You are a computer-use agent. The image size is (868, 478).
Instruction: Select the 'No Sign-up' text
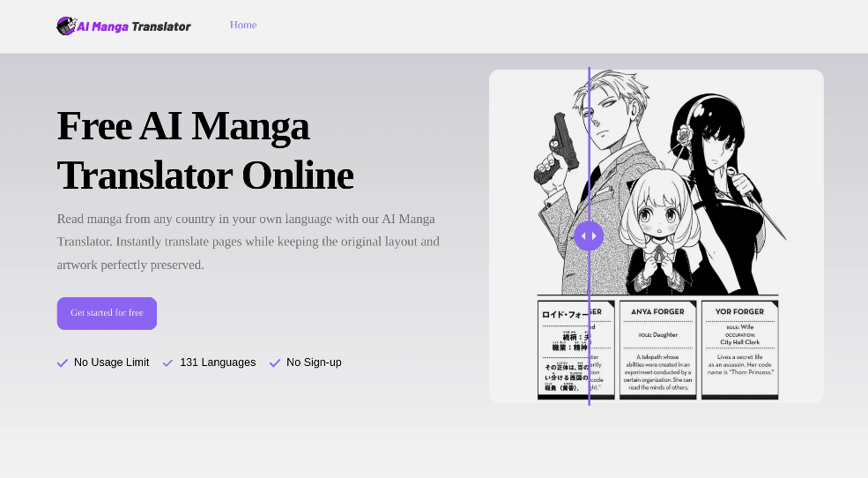point(314,362)
